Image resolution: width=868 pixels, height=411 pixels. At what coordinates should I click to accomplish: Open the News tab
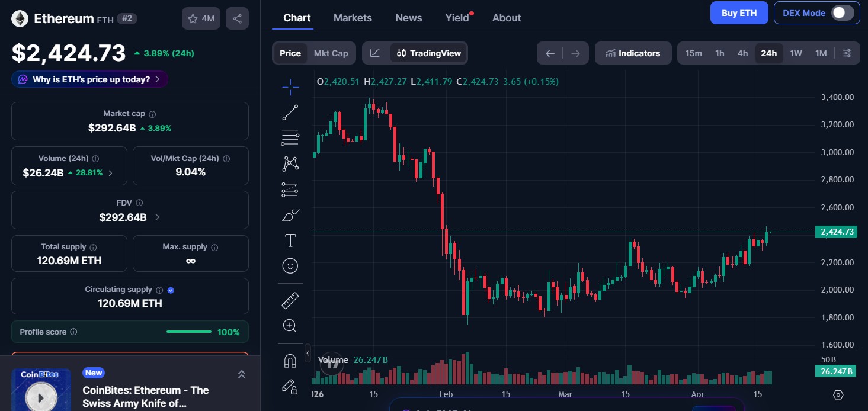pos(408,18)
